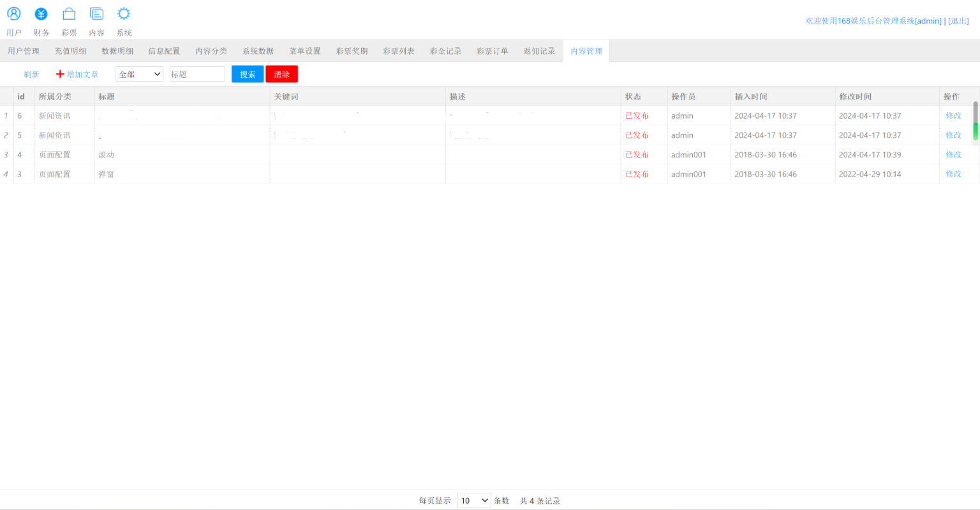980x510 pixels.
Task: Open the 用户 user icon menu
Action: (14, 14)
